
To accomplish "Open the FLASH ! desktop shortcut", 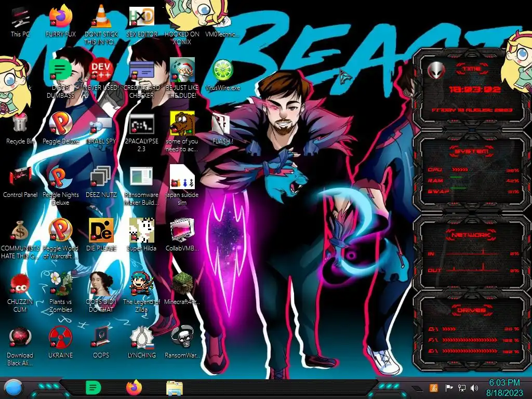I will coord(222,128).
